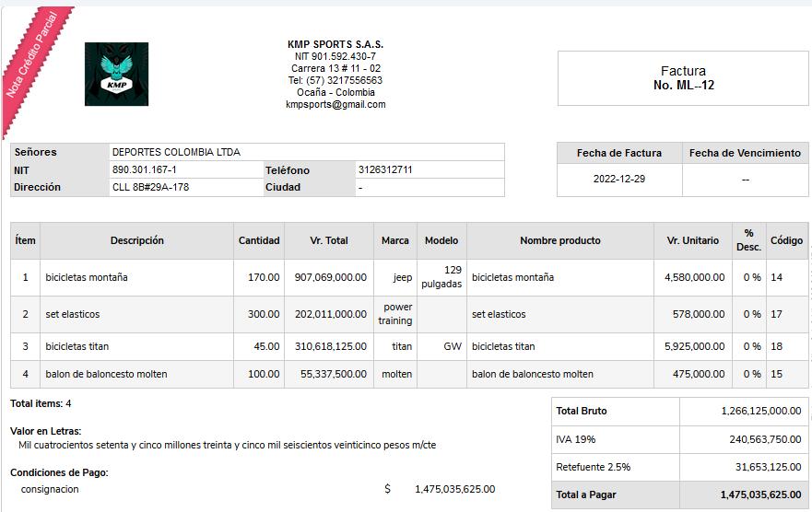
Task: Click the Total a Pagar amount in summary table
Action: click(760, 495)
